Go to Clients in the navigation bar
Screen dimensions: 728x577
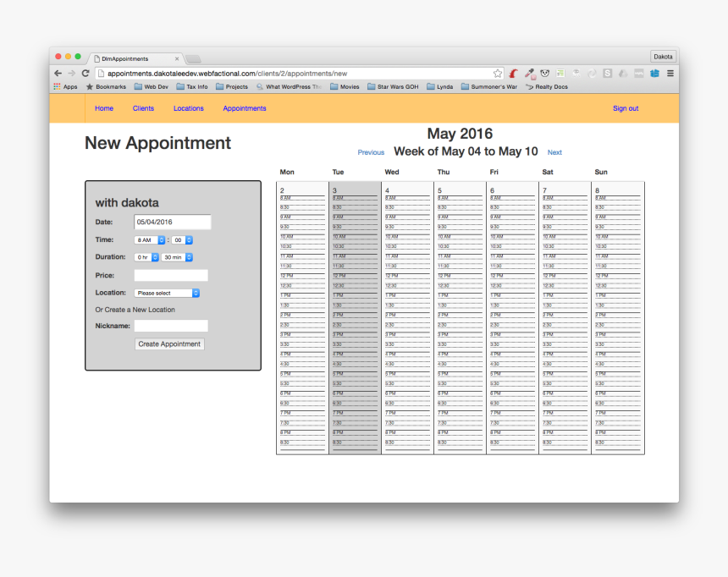point(143,108)
